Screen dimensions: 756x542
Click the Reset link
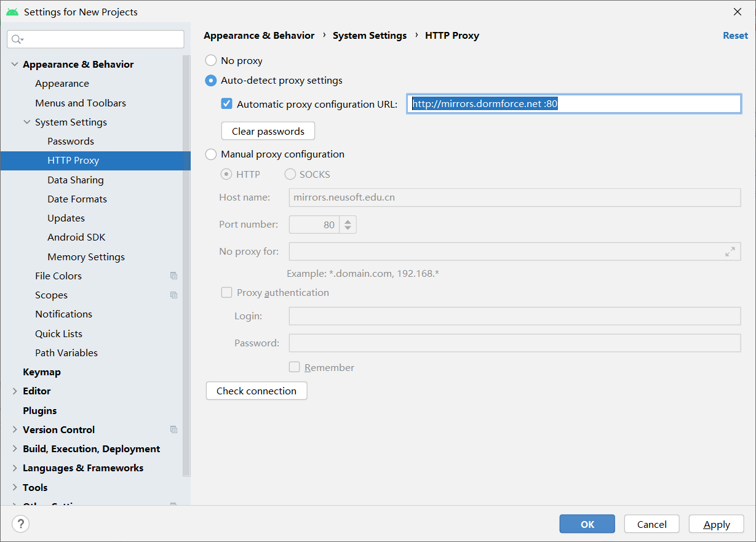736,36
